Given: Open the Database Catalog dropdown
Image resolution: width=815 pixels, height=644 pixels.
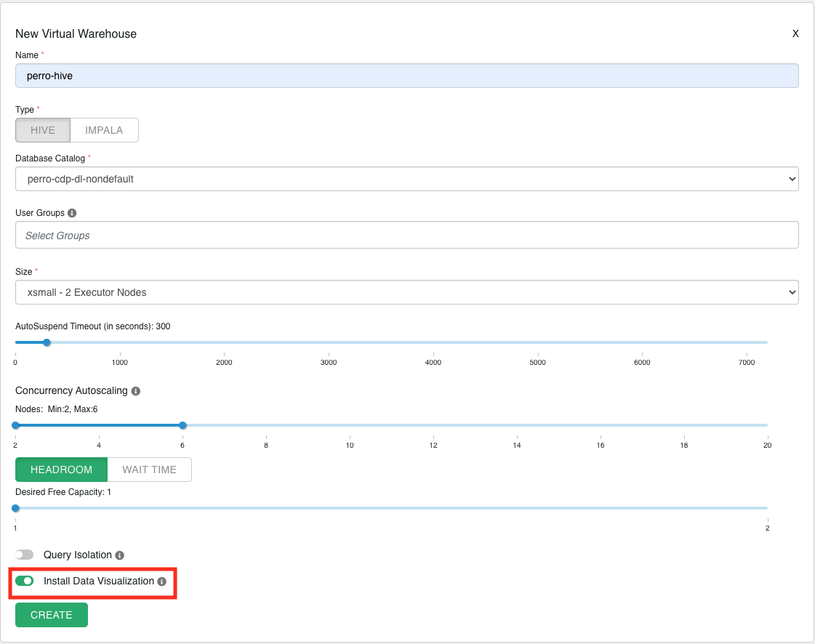Looking at the screenshot, I should tap(406, 179).
